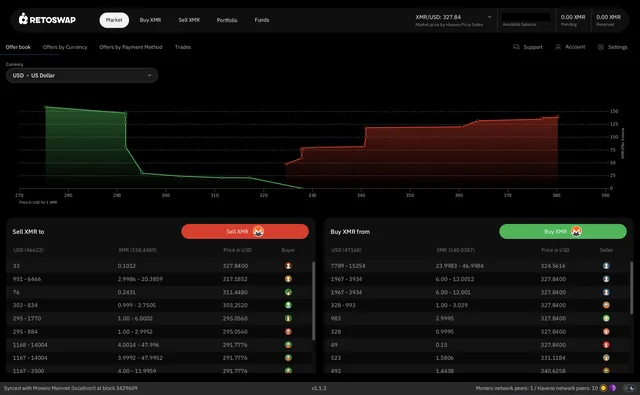Click the green Buy XMR button
Viewport: 640px width, 395px height.
(562, 231)
